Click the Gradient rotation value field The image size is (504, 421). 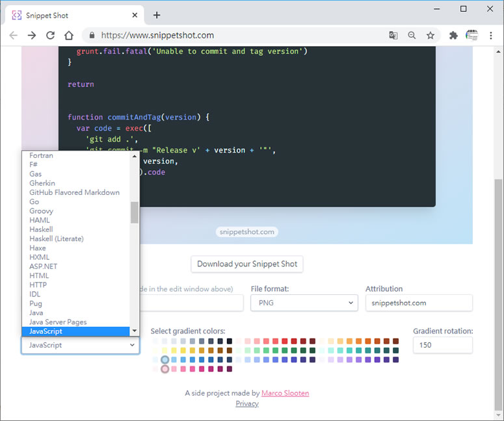443,345
